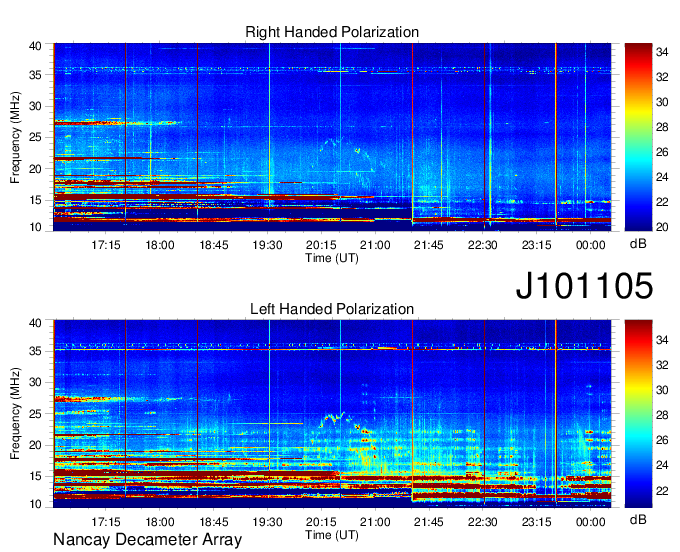Click the Nancay Decameter Array caption
The image size is (680, 552).
pos(147,540)
